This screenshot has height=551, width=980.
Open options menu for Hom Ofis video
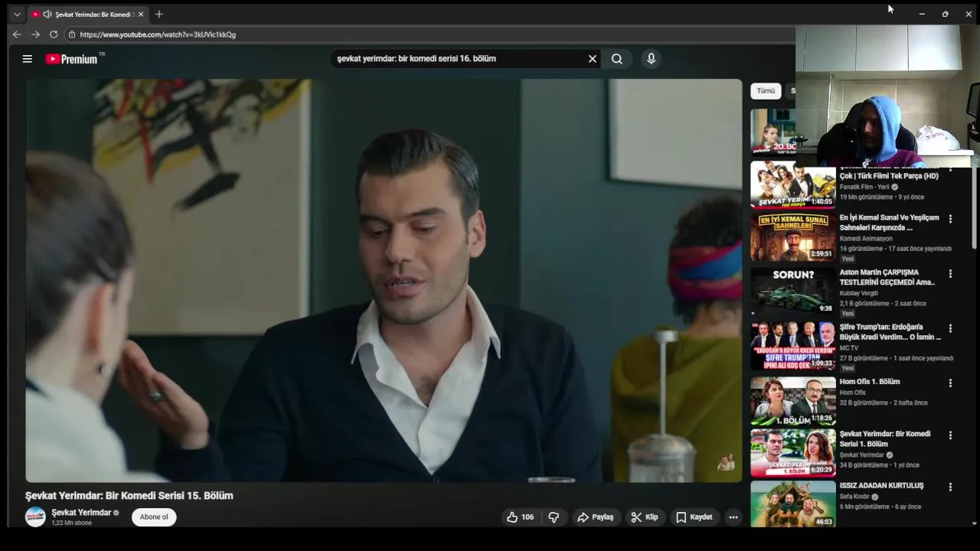coord(950,383)
